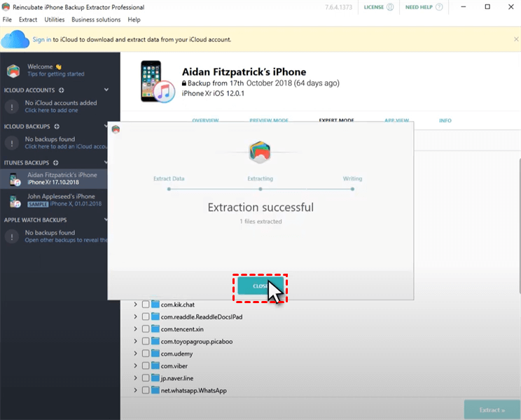
Task: Check the com.readdle.ReaddleDocsIPad checkbox
Action: point(146,316)
